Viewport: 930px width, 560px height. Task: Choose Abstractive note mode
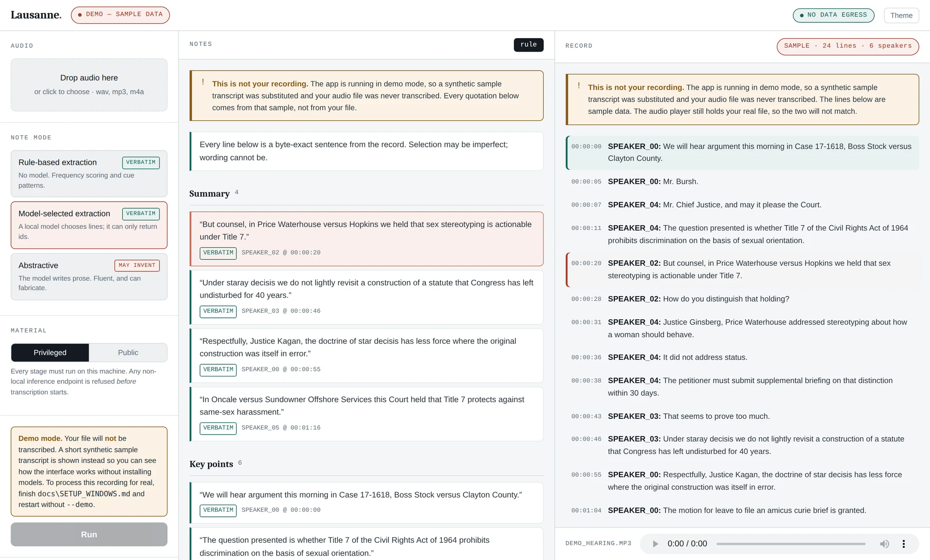tap(89, 277)
